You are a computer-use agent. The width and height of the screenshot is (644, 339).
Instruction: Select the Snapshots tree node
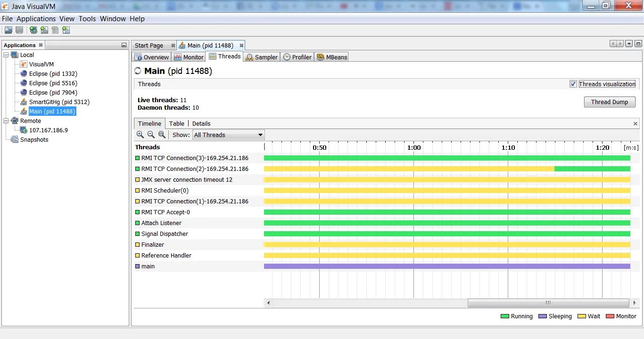tap(34, 139)
